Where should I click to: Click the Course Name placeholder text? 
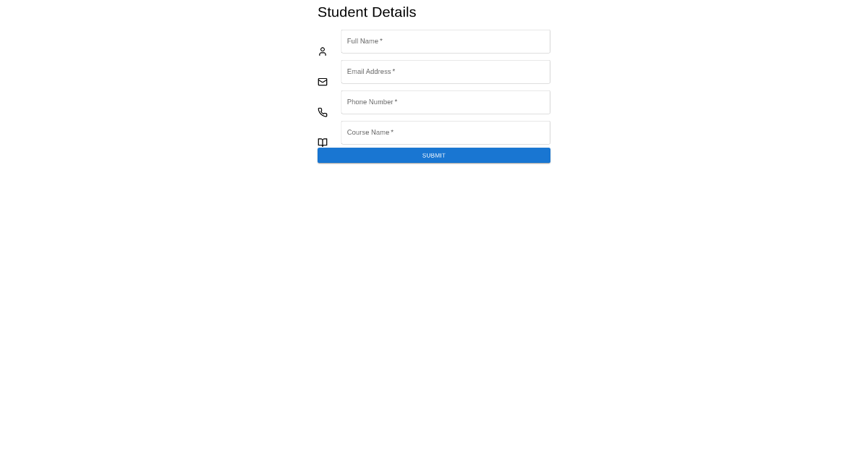click(367, 132)
